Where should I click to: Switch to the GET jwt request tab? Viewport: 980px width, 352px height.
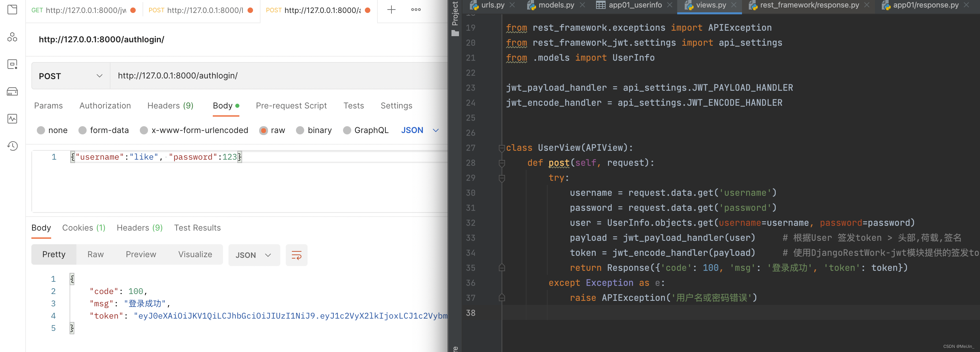(84, 10)
